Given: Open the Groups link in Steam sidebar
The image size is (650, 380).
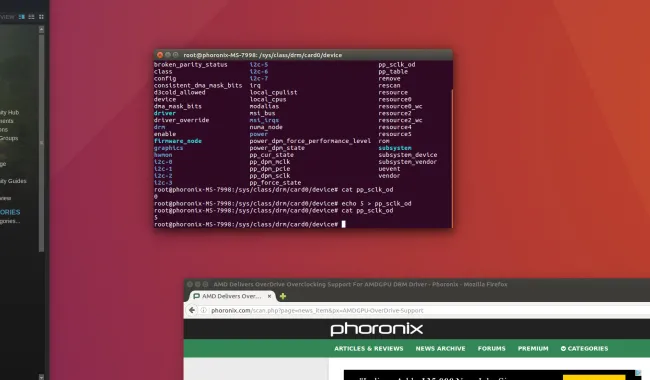Looking at the screenshot, I should point(9,138).
